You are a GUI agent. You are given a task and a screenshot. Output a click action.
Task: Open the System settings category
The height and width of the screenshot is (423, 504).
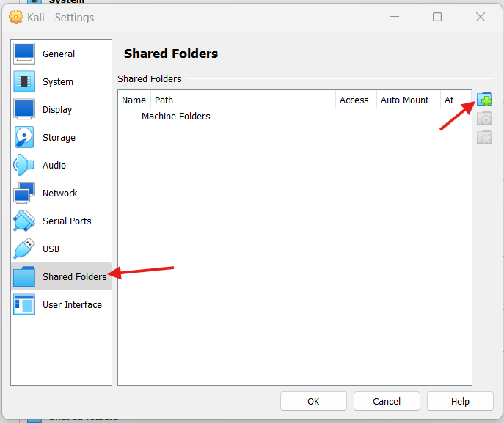pos(61,81)
